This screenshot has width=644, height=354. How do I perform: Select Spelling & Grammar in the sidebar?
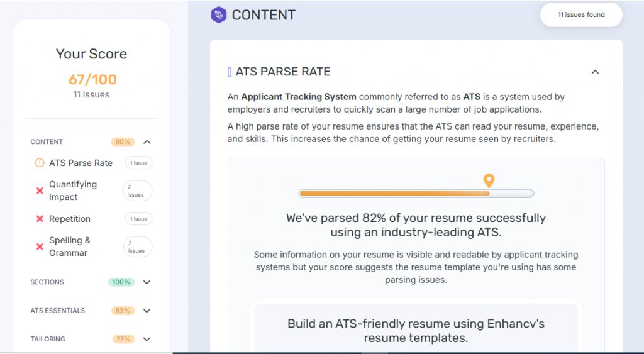point(69,246)
